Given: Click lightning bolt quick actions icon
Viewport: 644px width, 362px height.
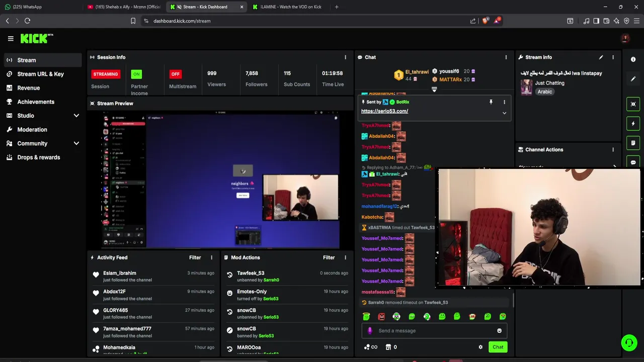Looking at the screenshot, I should [633, 124].
